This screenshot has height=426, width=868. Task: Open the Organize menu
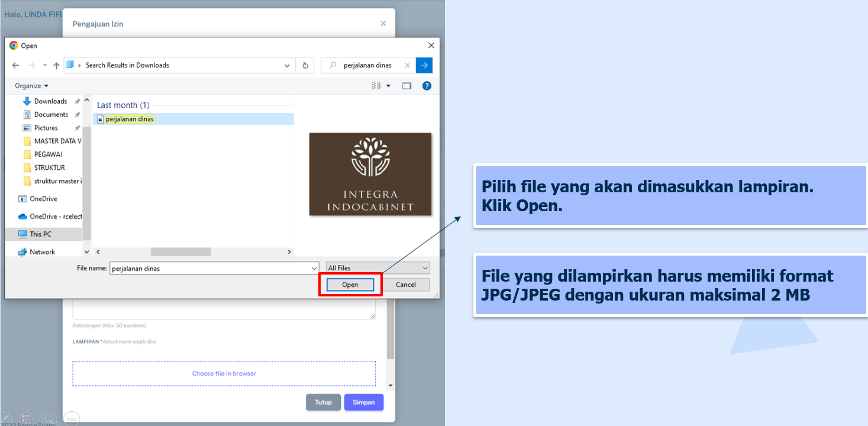[x=31, y=86]
